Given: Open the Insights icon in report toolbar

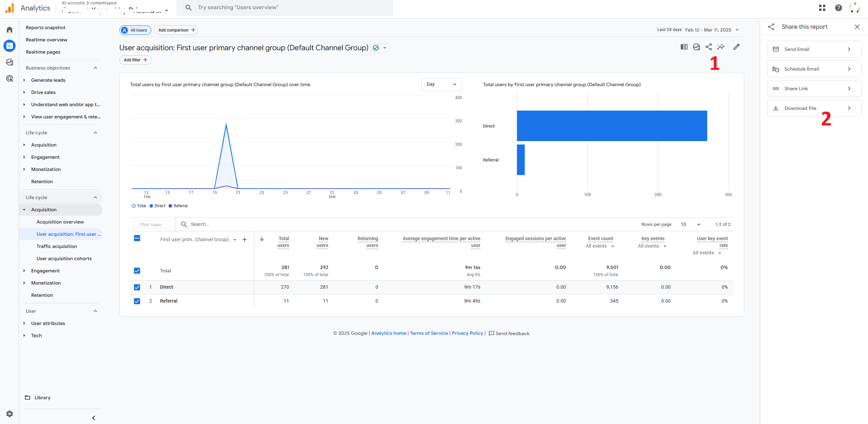Looking at the screenshot, I should pyautogui.click(x=696, y=47).
